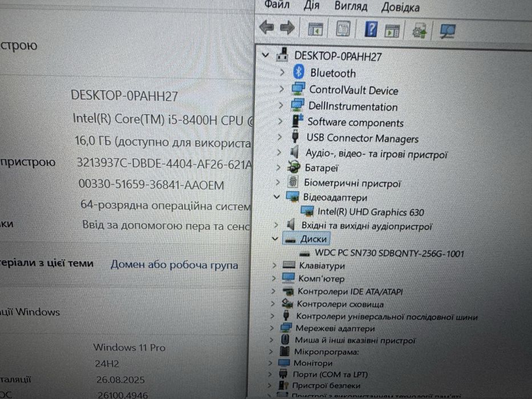Click the DellInstrumentation icon
Viewport: 532px width, 399px height.
pyautogui.click(x=298, y=105)
